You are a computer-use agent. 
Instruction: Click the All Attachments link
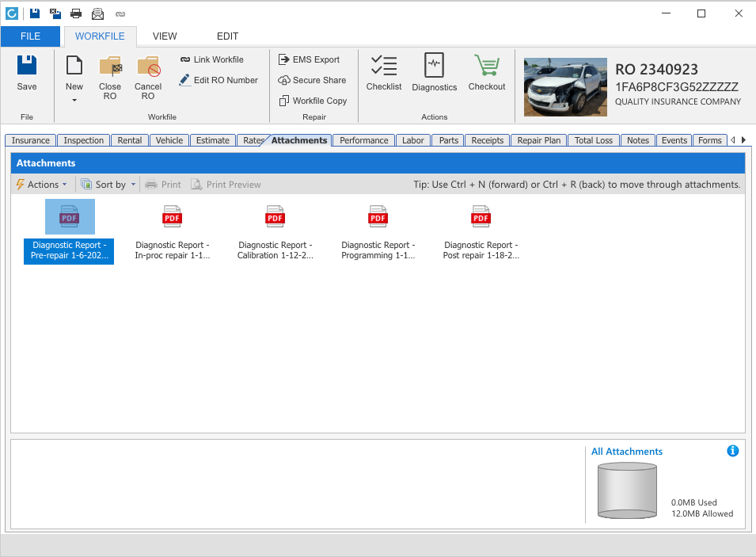pyautogui.click(x=627, y=452)
